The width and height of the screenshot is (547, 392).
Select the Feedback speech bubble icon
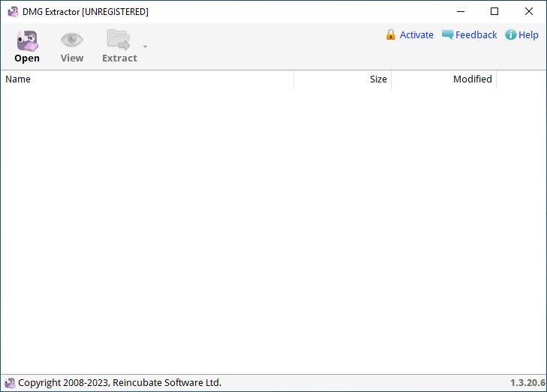[x=447, y=34]
